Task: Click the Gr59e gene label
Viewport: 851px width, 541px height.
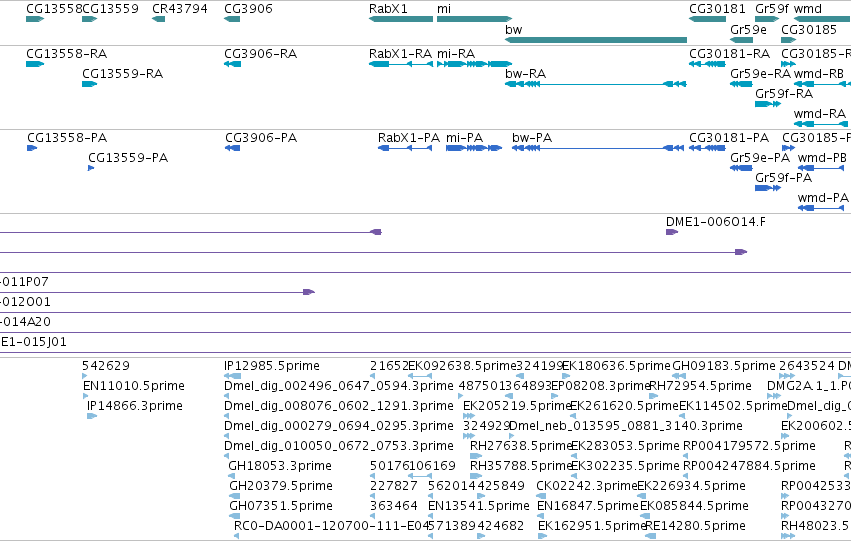Action: [x=748, y=29]
